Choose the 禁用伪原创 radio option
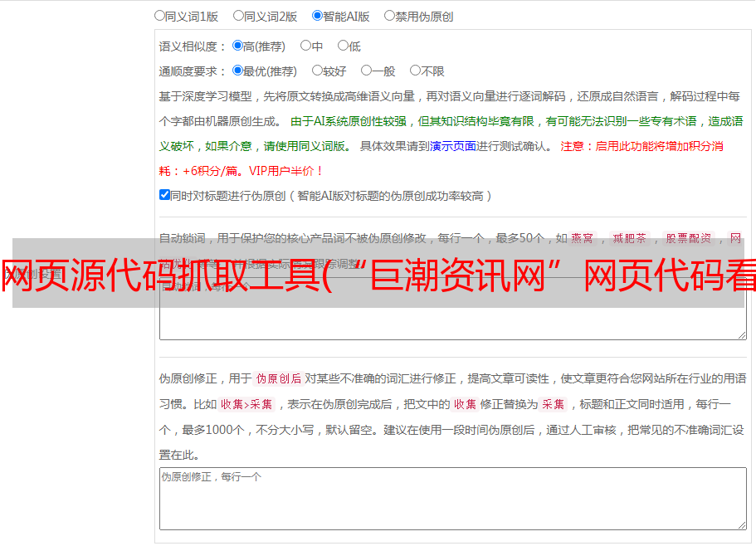This screenshot has height=546, width=756. pos(389,16)
